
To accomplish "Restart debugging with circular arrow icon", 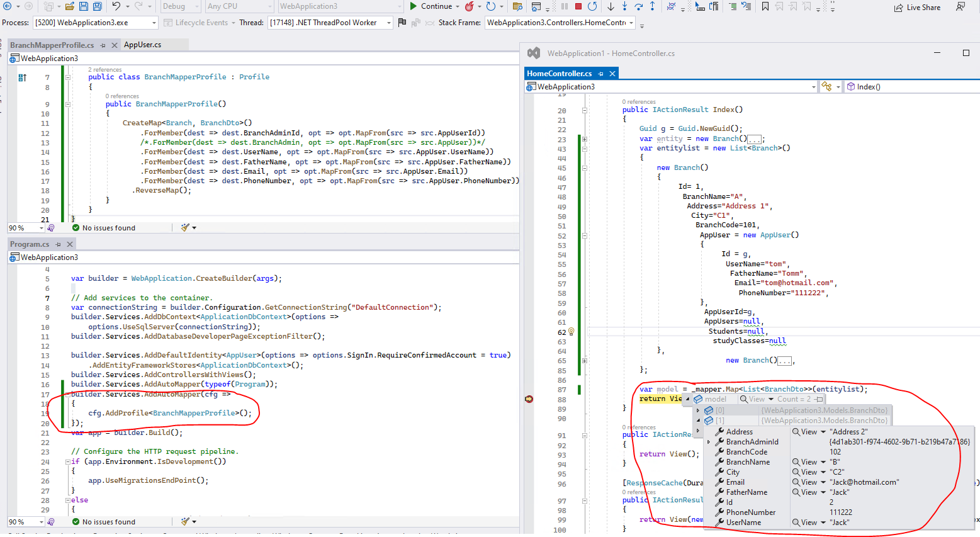I will (592, 6).
